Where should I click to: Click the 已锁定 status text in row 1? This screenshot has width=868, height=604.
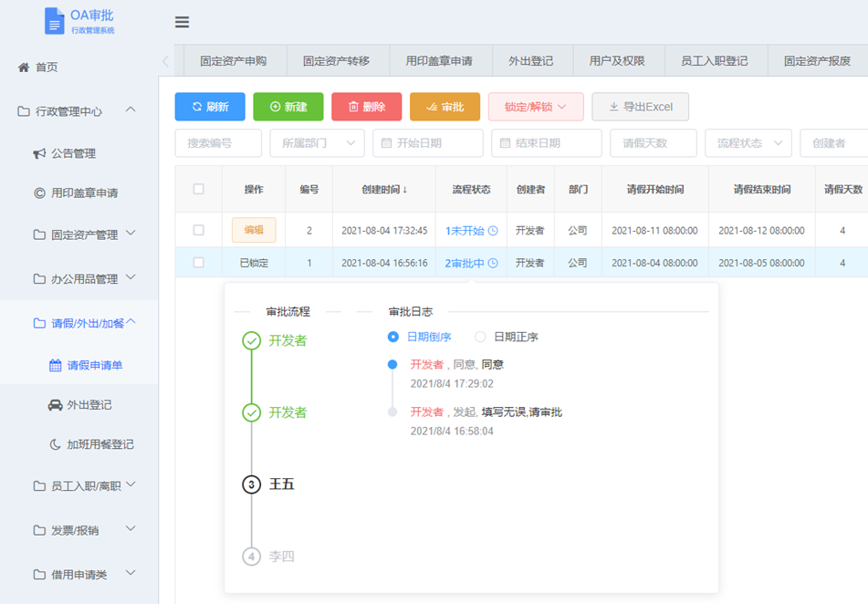coord(254,264)
